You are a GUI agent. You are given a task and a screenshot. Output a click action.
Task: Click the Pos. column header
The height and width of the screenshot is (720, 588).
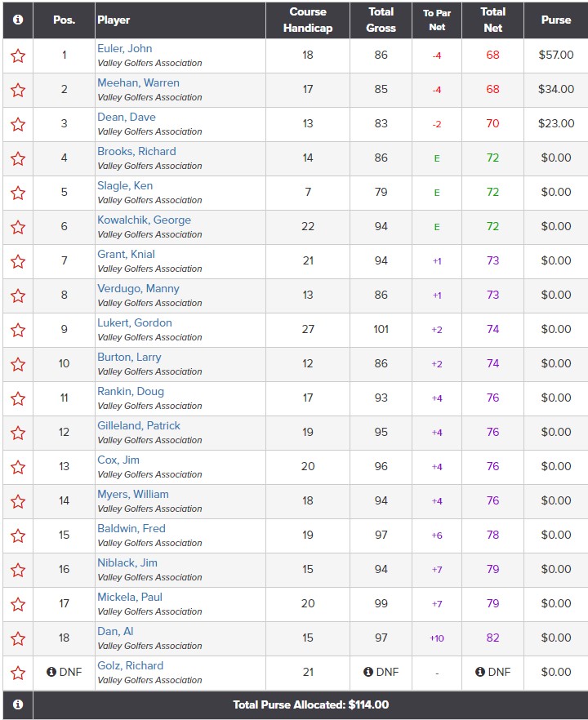tap(64, 20)
